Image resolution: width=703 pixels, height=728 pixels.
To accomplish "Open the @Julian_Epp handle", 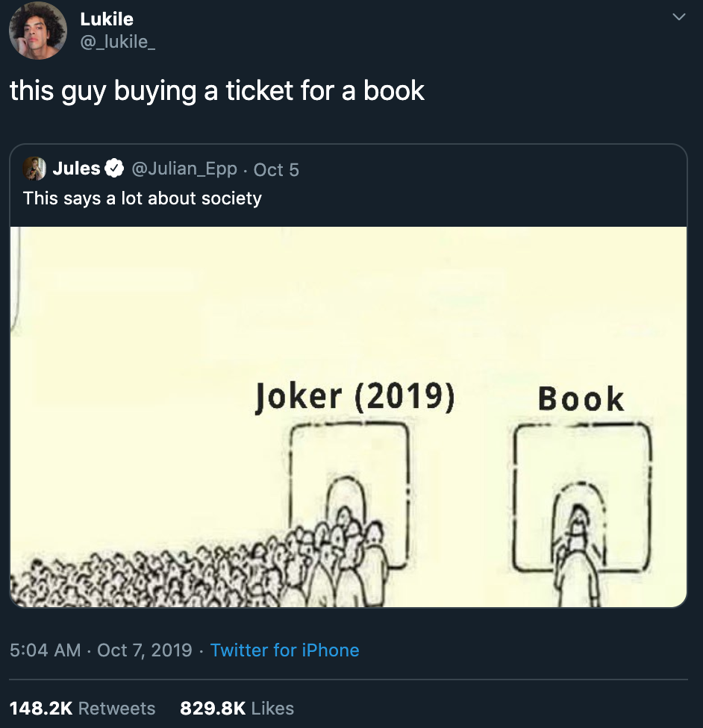I will point(184,169).
